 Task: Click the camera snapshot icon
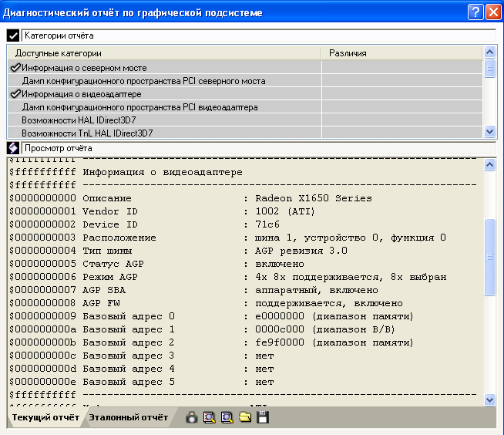click(x=192, y=417)
